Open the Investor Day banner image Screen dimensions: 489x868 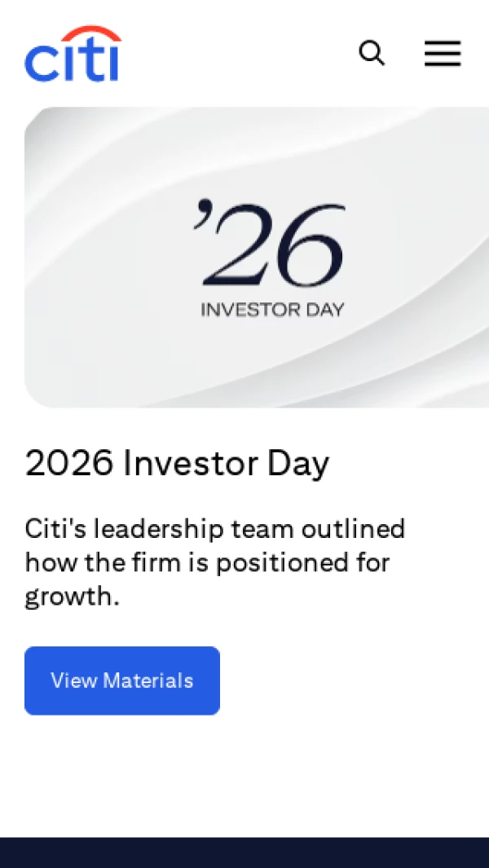click(257, 258)
